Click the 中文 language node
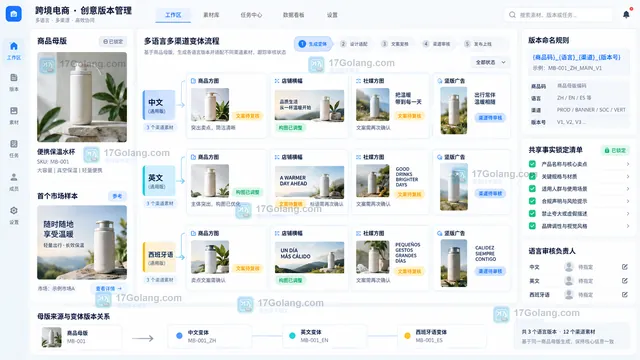This screenshot has height=360, width=640. point(159,105)
